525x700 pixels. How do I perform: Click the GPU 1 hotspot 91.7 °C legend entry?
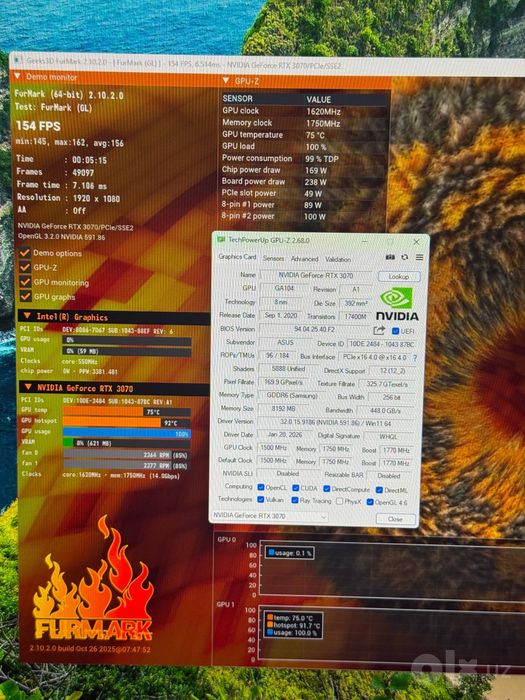point(293,625)
